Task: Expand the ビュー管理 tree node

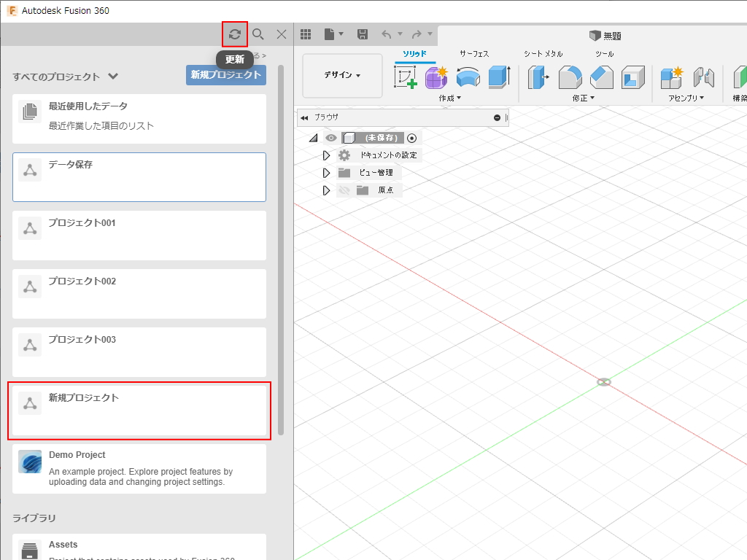Action: [326, 173]
